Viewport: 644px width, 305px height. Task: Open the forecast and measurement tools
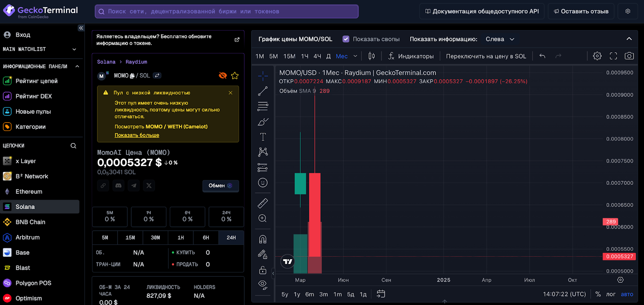pos(263,168)
